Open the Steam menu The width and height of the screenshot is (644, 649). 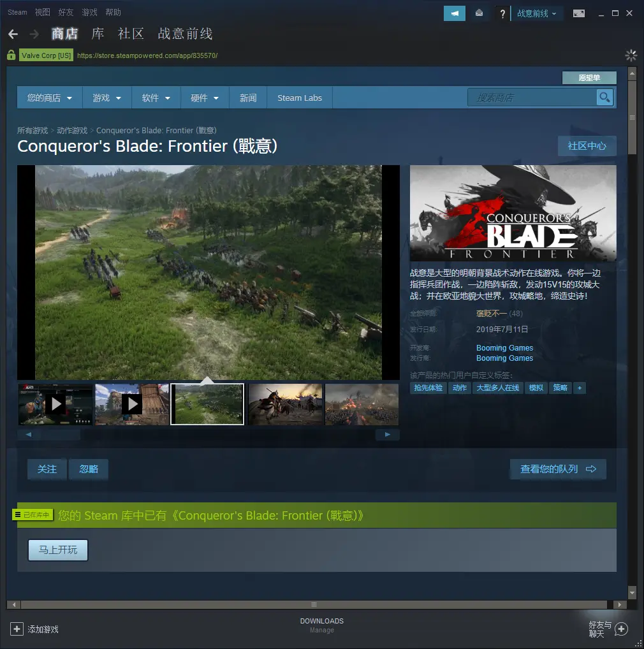[x=17, y=12]
